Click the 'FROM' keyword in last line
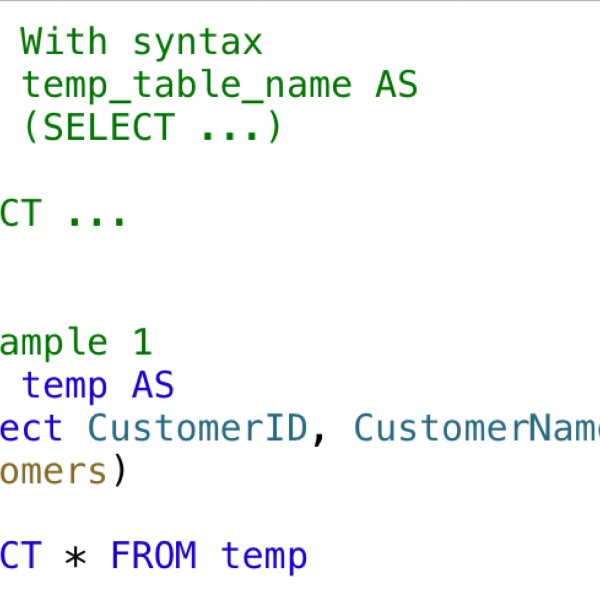Viewport: 600px width, 600px height. pyautogui.click(x=153, y=554)
